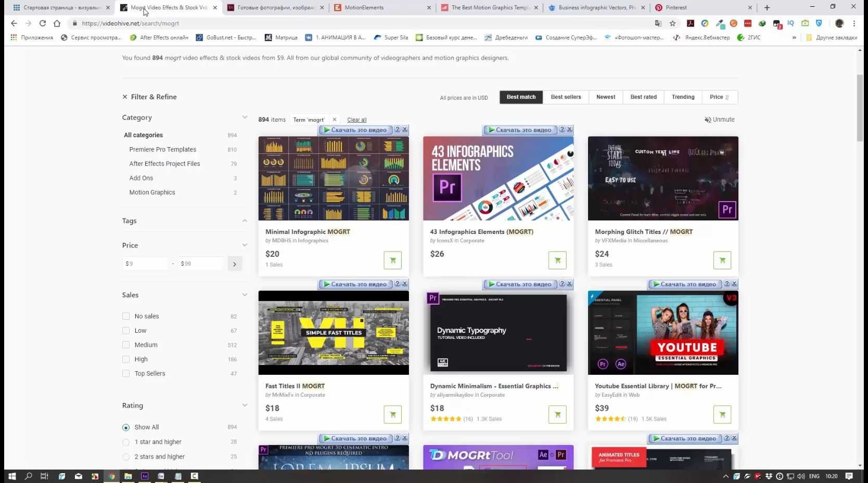Viewport: 868px width, 483px height.
Task: Collapse the Rating filter section
Action: point(245,406)
